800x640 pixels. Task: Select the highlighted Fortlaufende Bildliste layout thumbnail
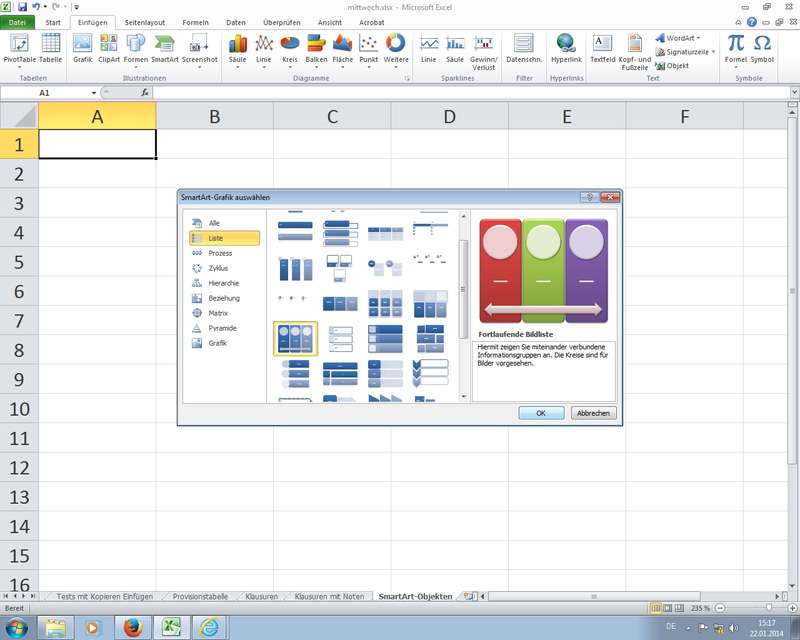(296, 339)
